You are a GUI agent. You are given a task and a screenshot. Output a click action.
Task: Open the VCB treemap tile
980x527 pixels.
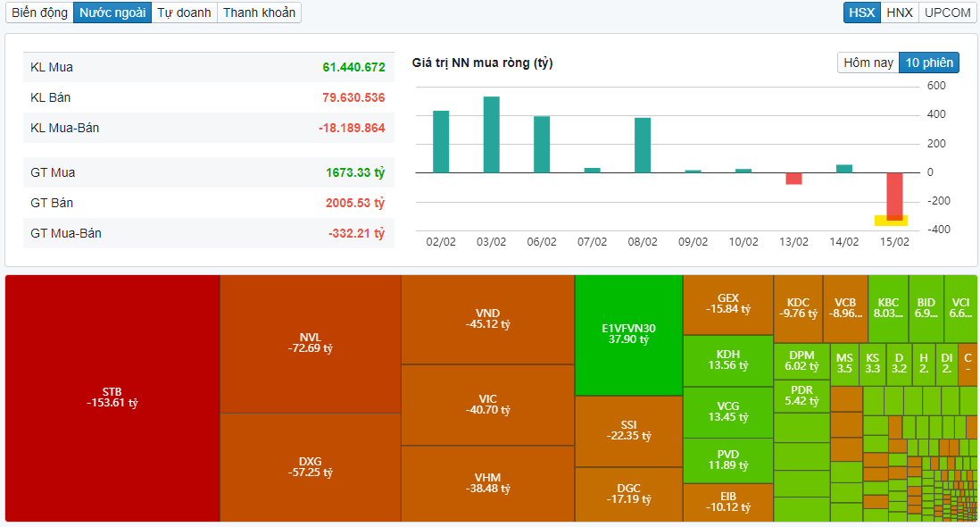[845, 309]
